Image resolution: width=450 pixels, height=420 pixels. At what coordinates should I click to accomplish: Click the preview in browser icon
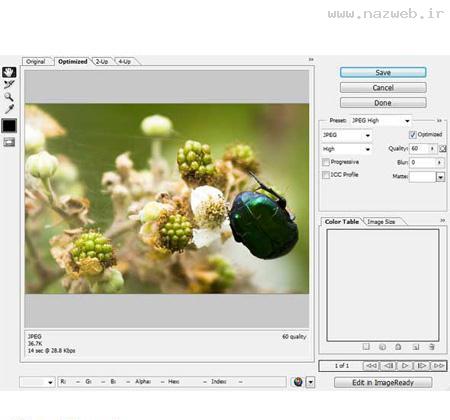(298, 382)
